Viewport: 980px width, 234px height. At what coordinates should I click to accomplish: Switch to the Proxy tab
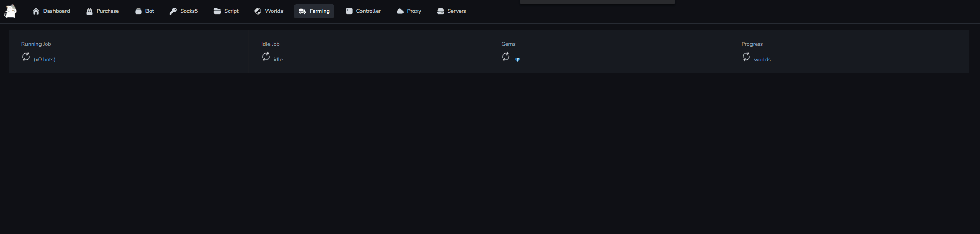pos(409,11)
